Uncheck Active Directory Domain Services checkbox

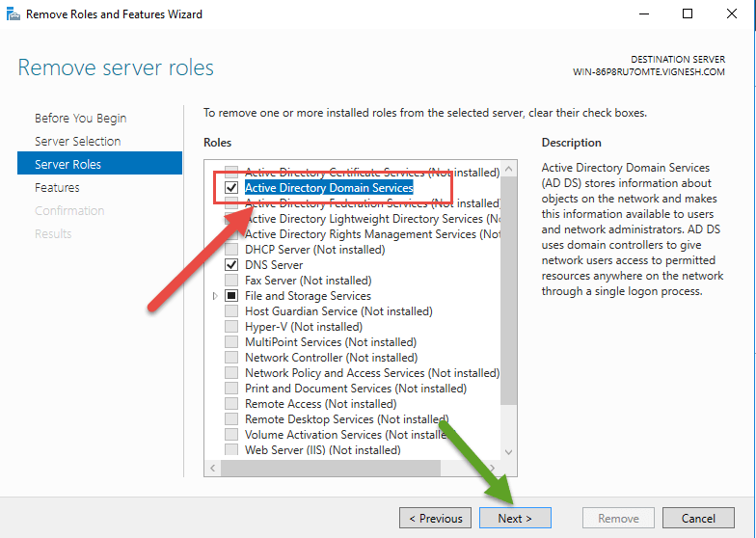231,188
